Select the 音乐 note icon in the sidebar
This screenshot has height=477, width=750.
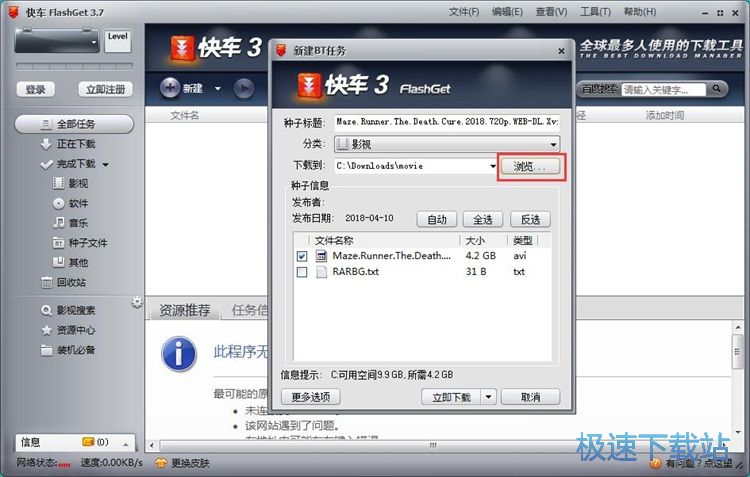pos(58,223)
